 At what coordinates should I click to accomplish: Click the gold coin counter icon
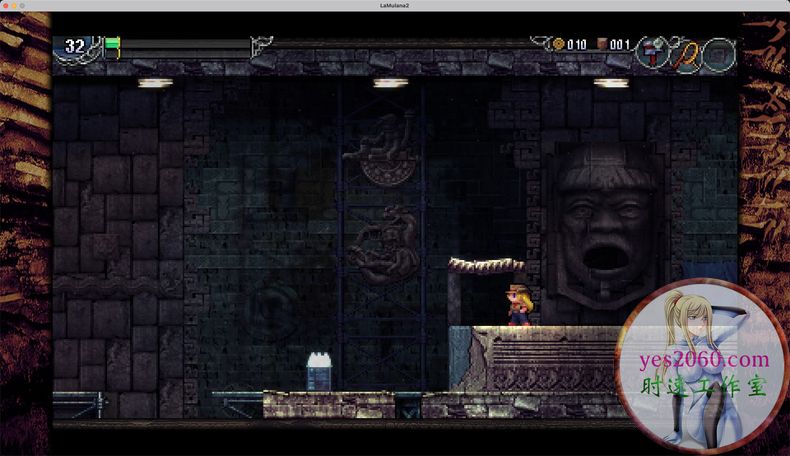coord(559,44)
